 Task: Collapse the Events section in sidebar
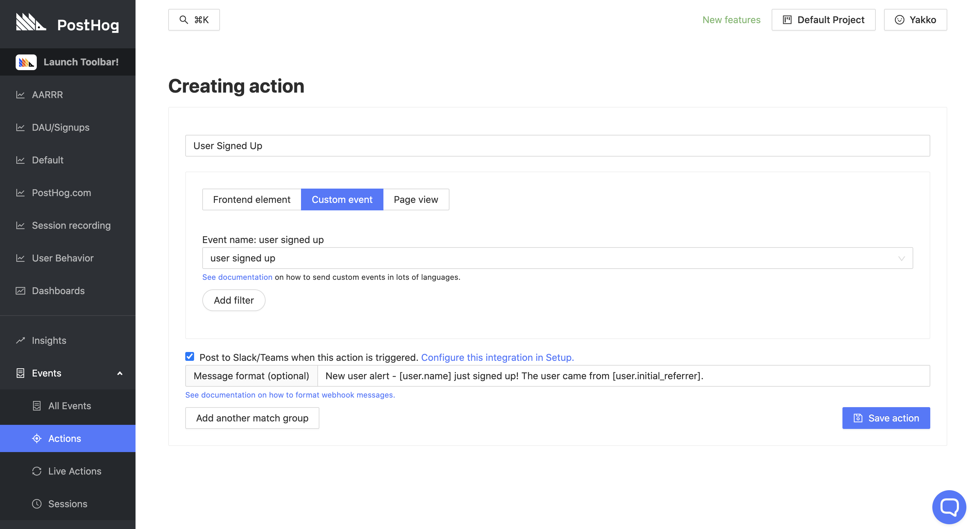[x=120, y=373]
